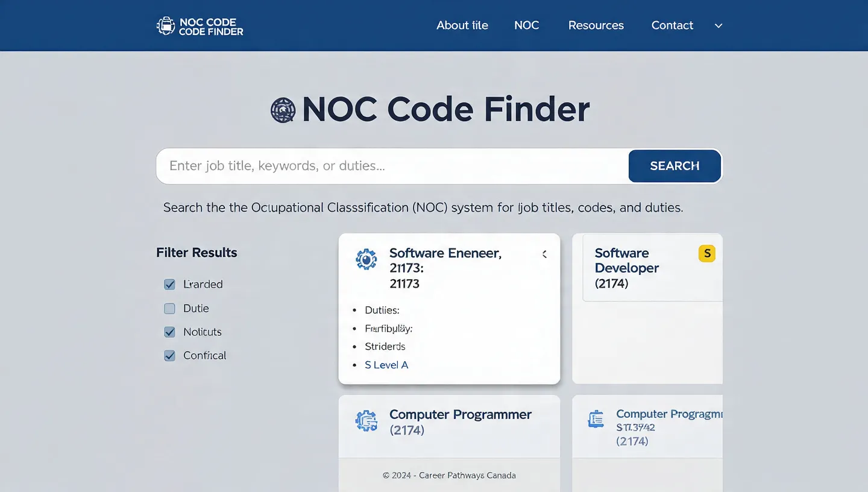Click the clipboard icon on right Computer Programmer card
The height and width of the screenshot is (492, 868).
point(596,419)
